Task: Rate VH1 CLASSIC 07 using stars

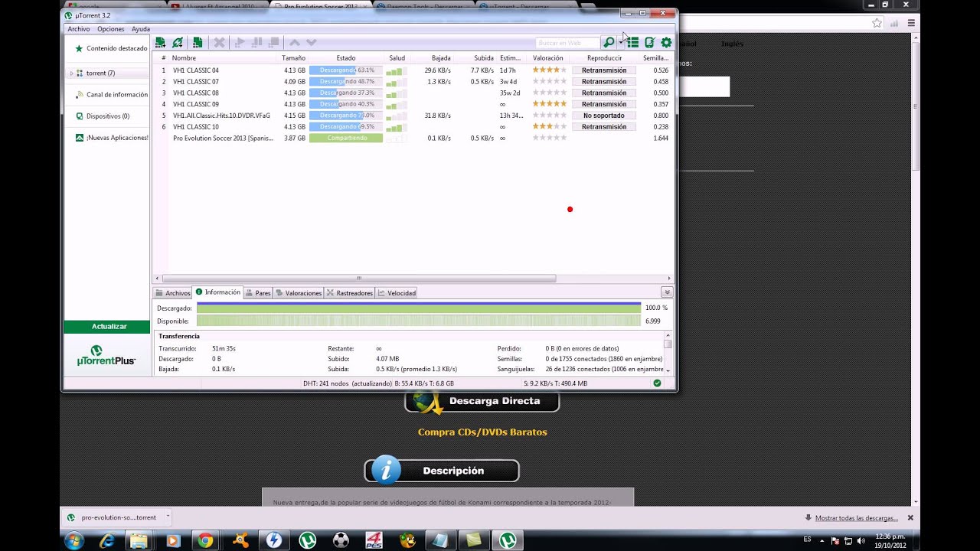Action: click(x=550, y=82)
